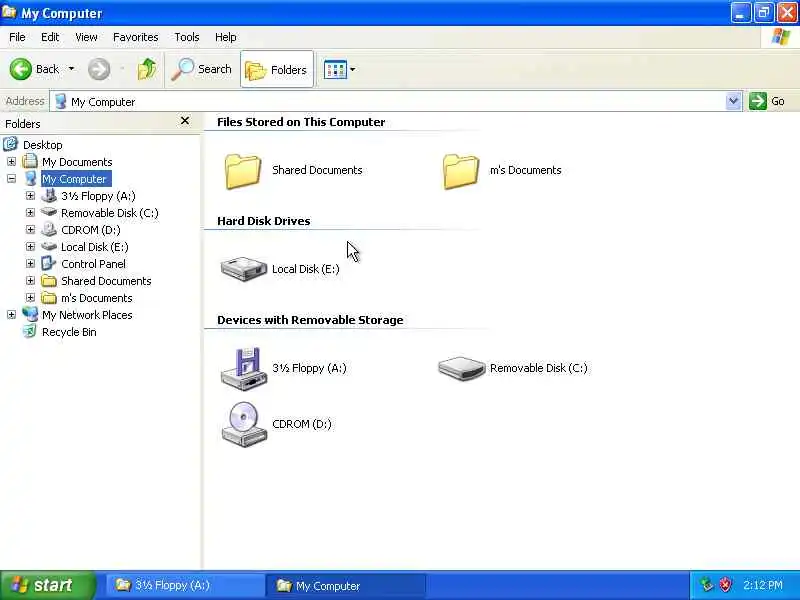Select Shared Documents large folder icon

242,171
